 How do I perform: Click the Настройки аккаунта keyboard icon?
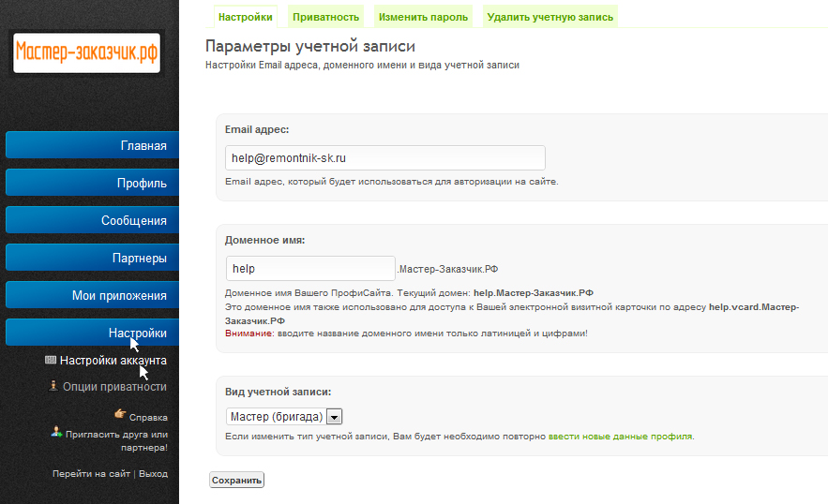coord(51,360)
